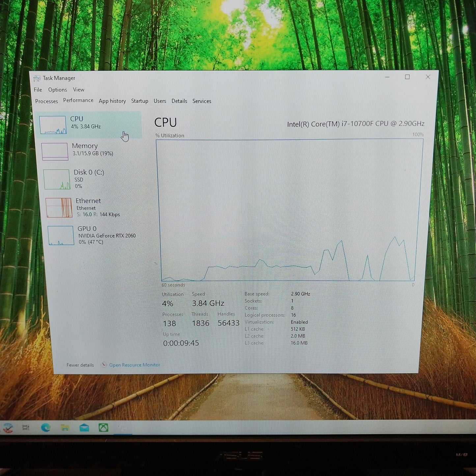Click the 100% label above the graph
The width and height of the screenshot is (476, 476).
click(418, 134)
